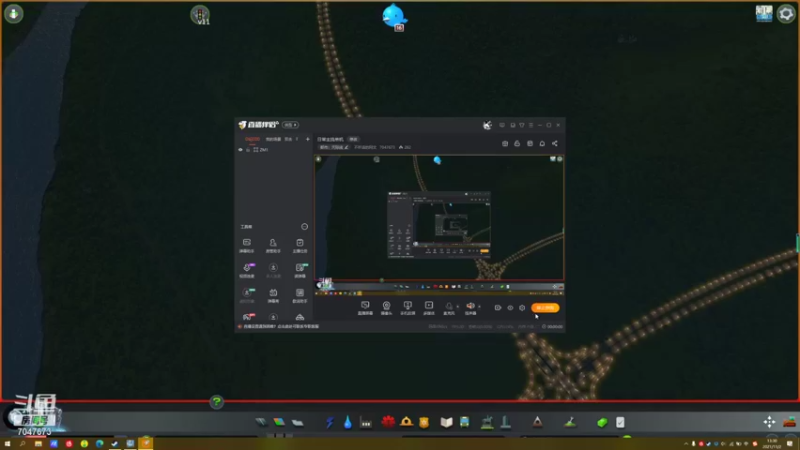Open the Fire Department helmet icon
Viewport: 800px width, 450px height.
click(407, 421)
